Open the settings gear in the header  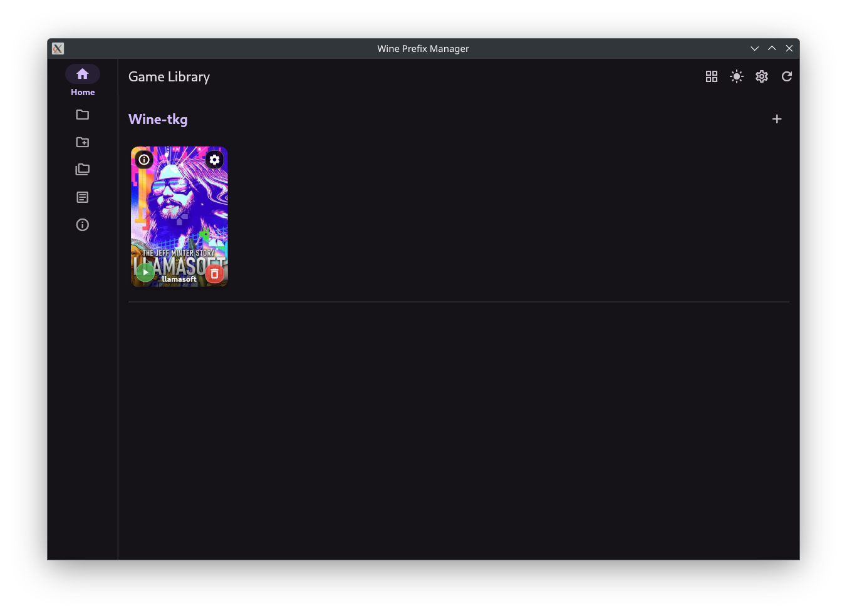click(x=762, y=76)
